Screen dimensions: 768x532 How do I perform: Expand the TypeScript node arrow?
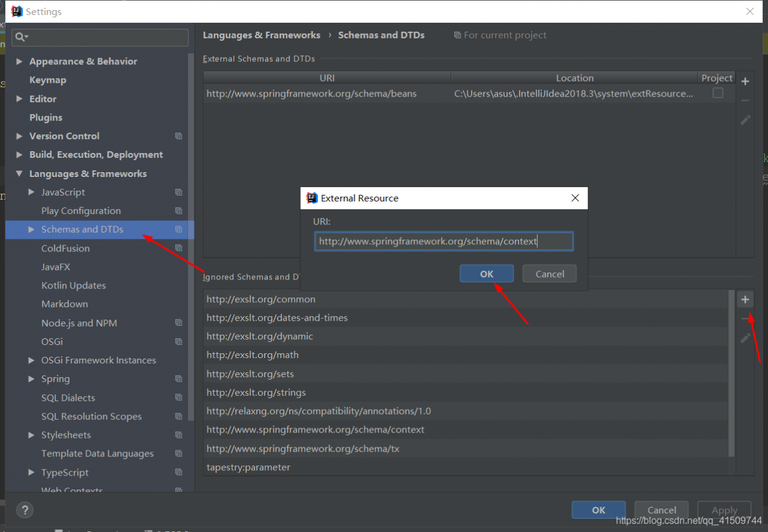pyautogui.click(x=31, y=473)
